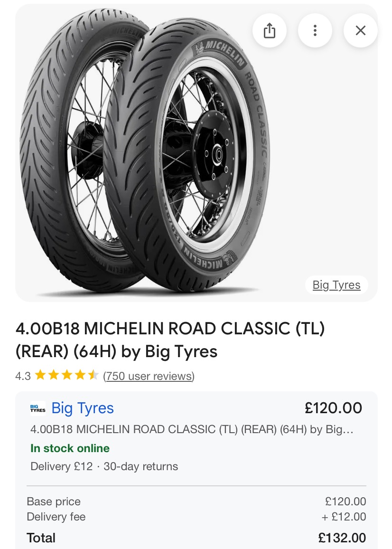Visit the Big Tyres seller link
This screenshot has width=392, height=549.
pos(83,408)
